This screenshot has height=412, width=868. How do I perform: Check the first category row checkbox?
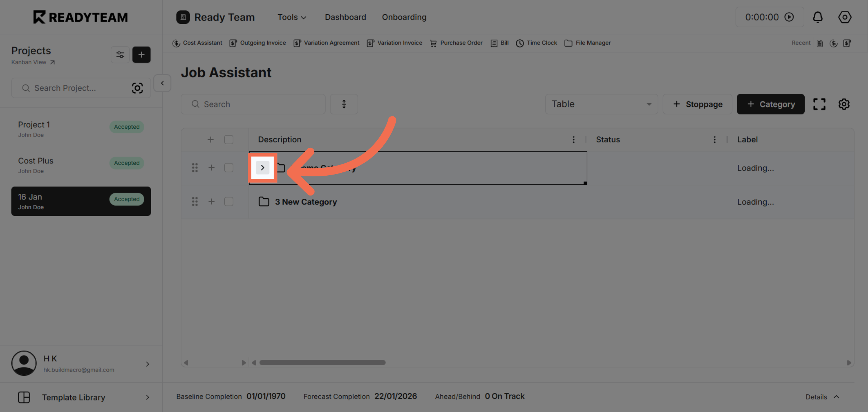tap(229, 168)
